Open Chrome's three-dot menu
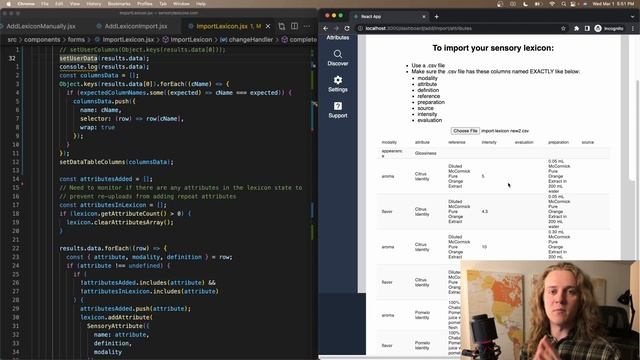This screenshot has width=640, height=360. pos(633,29)
